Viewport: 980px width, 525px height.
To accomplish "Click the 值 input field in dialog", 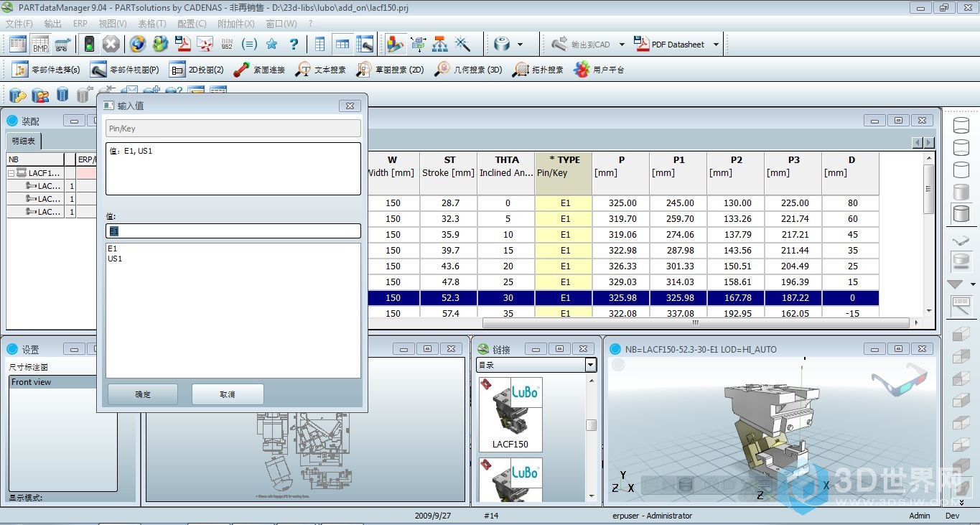I will coord(233,231).
